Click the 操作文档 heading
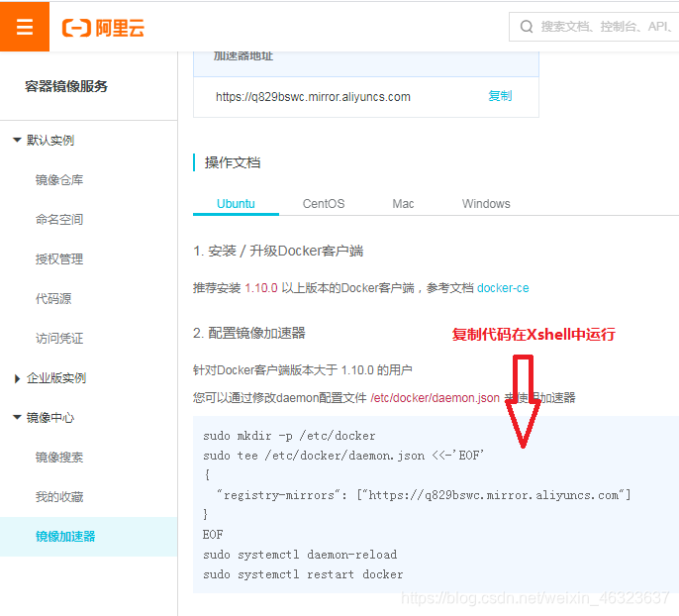This screenshot has width=679, height=616. (233, 162)
